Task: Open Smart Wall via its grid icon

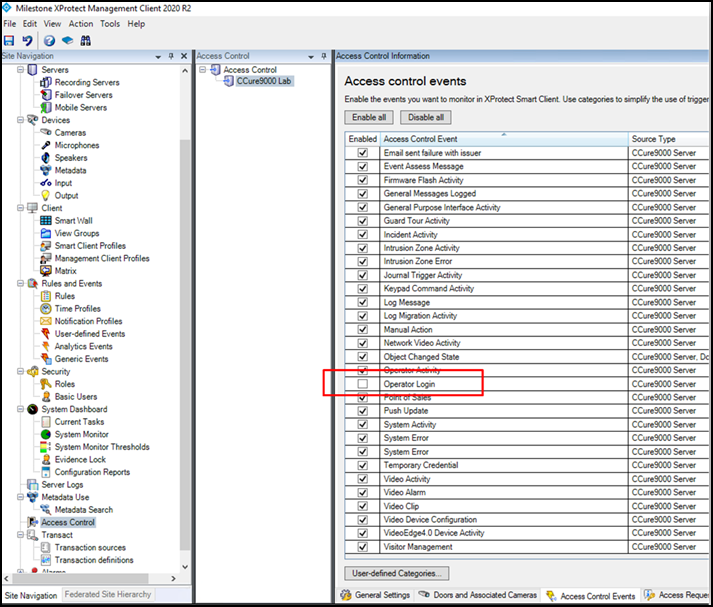Action: tap(46, 221)
